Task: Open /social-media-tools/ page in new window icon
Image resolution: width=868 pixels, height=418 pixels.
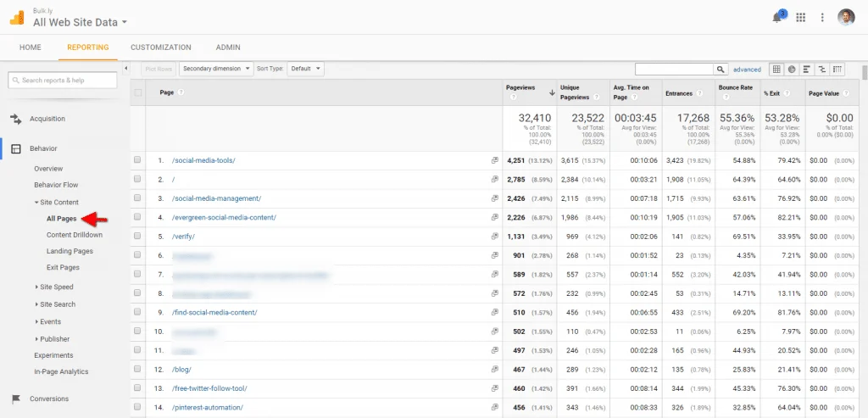Action: [x=494, y=160]
